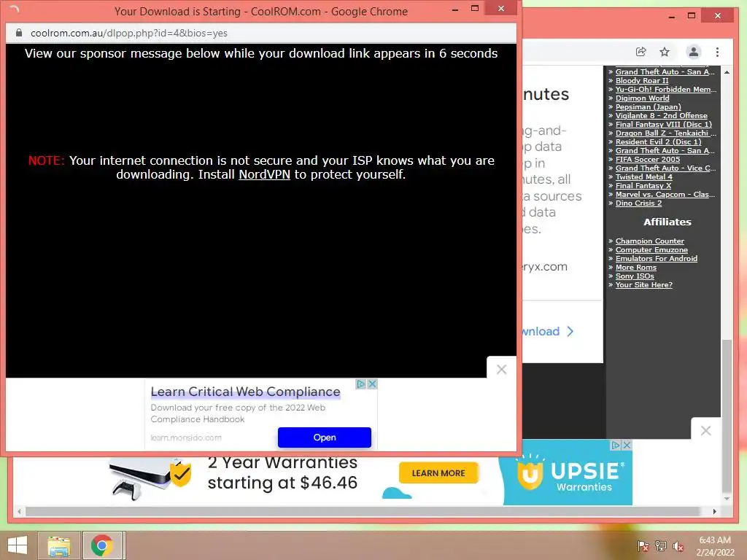
Task: Dismiss the popup's bottom ad panel with the gray X
Action: [x=501, y=369]
